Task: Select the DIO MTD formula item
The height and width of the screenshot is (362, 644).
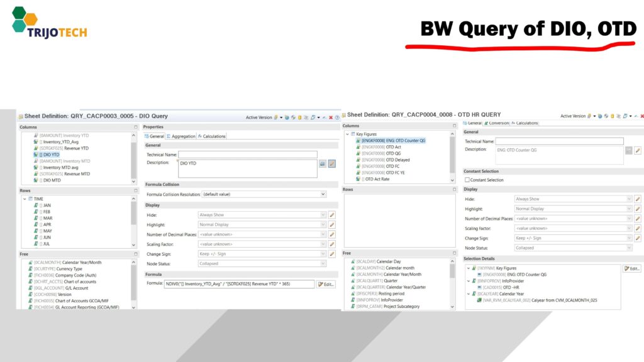Action: 50,180
